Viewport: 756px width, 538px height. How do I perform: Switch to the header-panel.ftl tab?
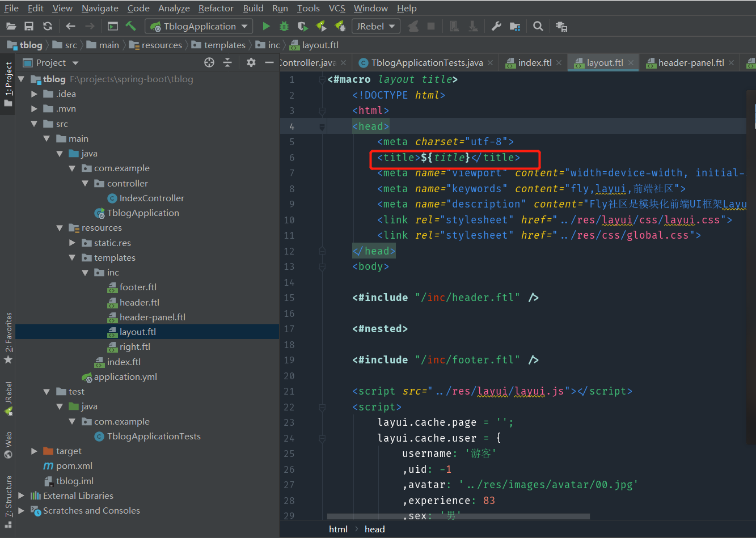tap(690, 63)
